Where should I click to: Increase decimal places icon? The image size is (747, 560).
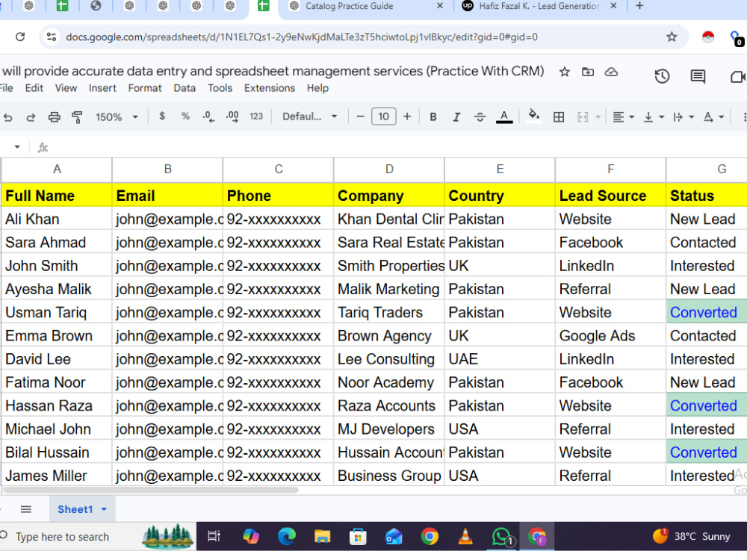tap(232, 116)
